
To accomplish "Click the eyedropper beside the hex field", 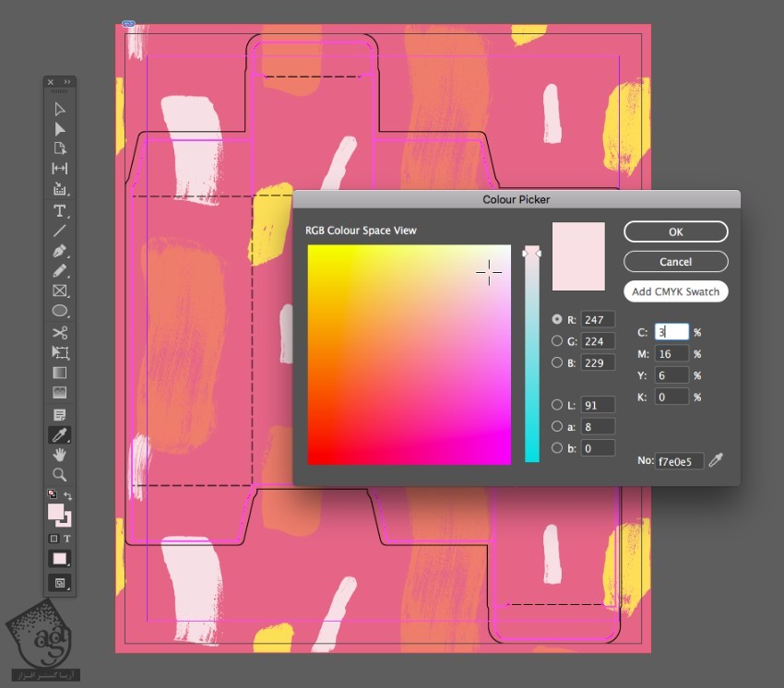I will (716, 459).
